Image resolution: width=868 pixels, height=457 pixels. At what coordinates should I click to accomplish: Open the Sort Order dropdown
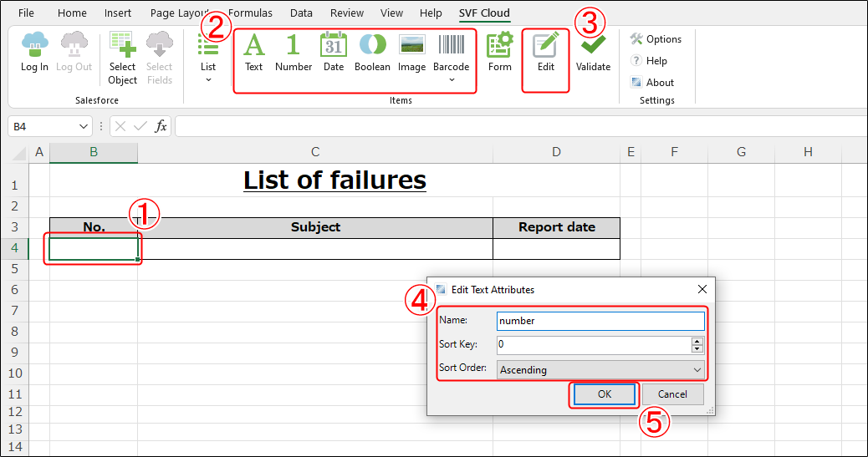tap(697, 369)
